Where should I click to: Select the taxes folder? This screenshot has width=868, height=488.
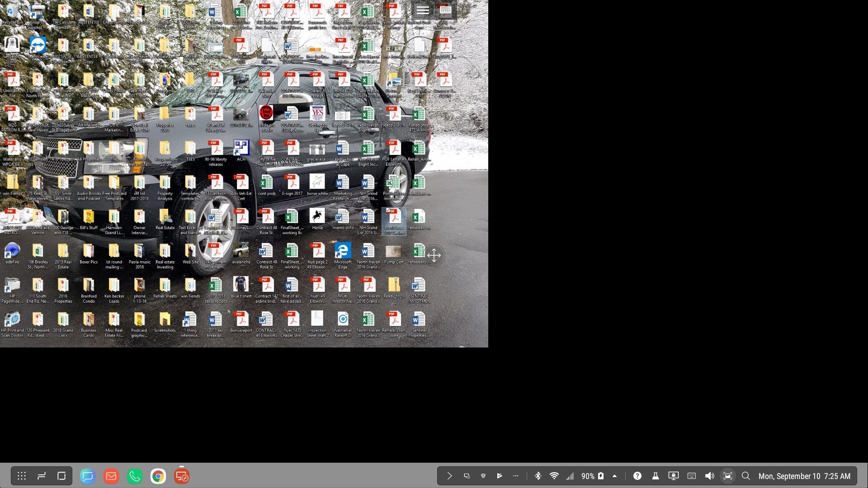190,117
